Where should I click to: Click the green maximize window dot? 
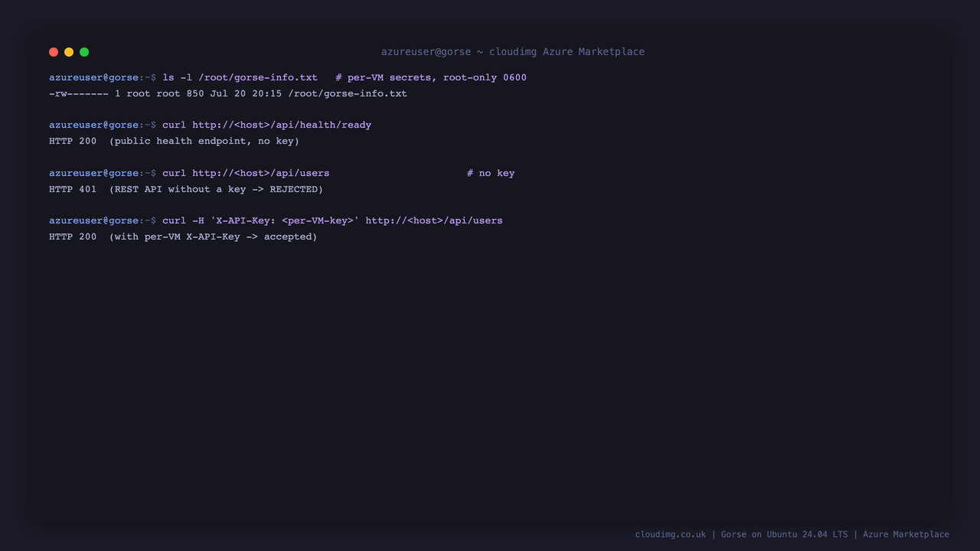(84, 52)
